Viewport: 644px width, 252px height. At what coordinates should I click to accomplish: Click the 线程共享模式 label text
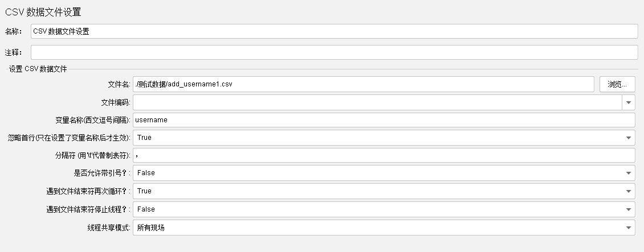point(105,228)
